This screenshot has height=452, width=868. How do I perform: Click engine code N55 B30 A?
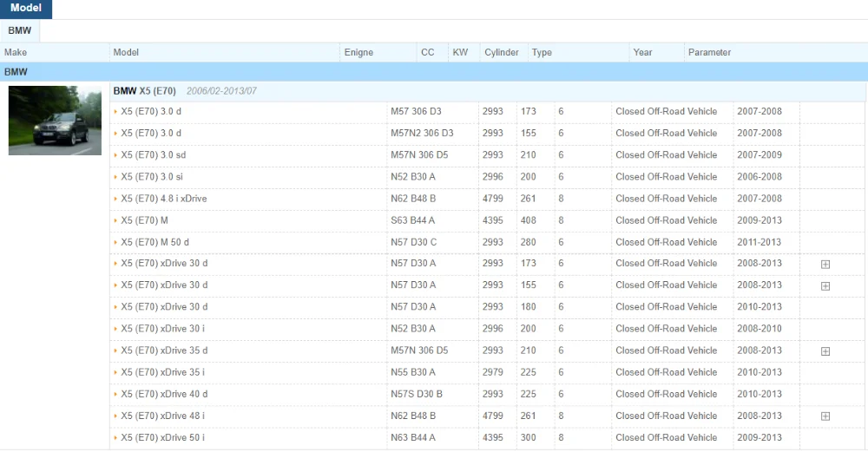pos(413,372)
